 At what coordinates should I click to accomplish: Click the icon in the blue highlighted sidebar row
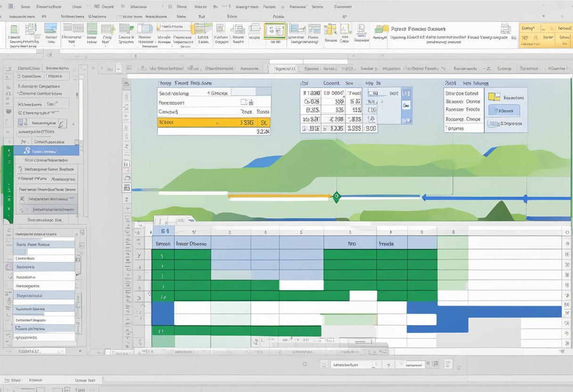27,151
